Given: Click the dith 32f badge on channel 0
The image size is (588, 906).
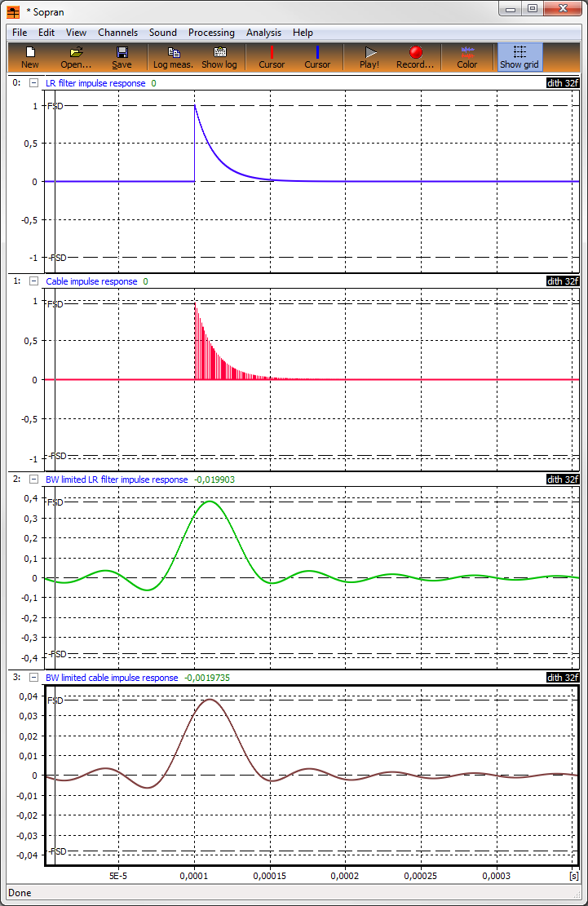Looking at the screenshot, I should tap(562, 83).
